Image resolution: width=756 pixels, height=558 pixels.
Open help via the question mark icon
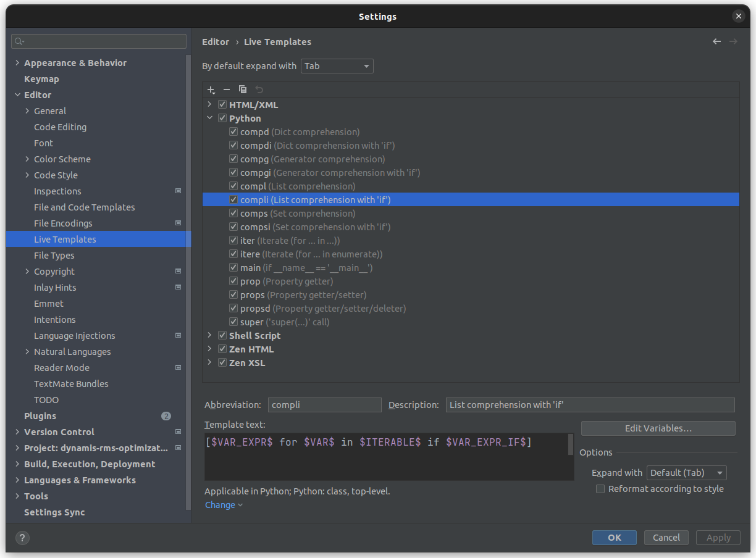22,538
